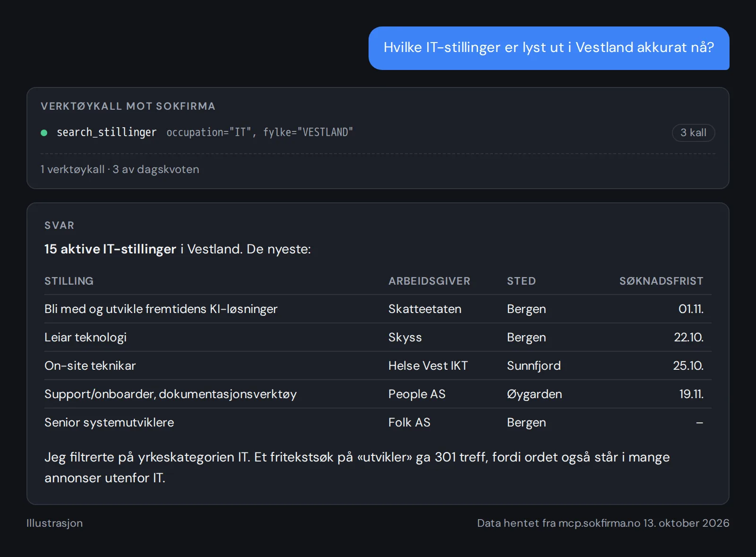Select 'Support/onboarder, dokumentasjonsverktøy' job title
The height and width of the screenshot is (557, 756).
[171, 394]
